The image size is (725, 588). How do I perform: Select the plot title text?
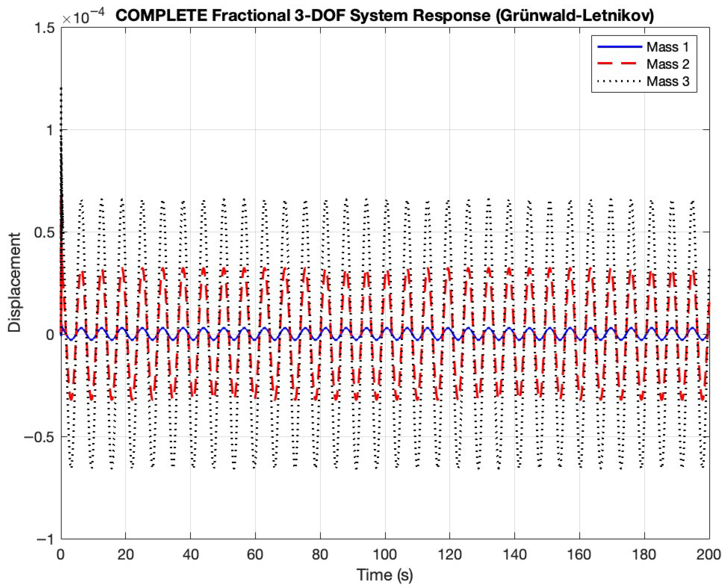click(384, 16)
